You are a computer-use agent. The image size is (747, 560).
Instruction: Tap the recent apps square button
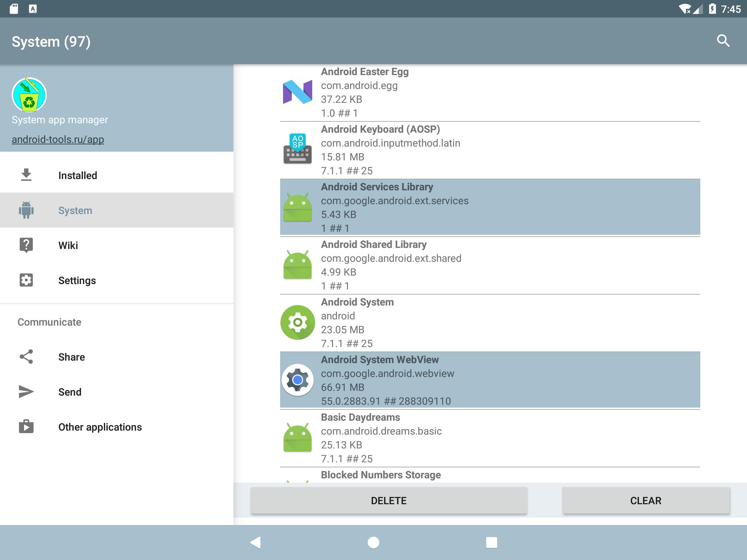coord(492,542)
